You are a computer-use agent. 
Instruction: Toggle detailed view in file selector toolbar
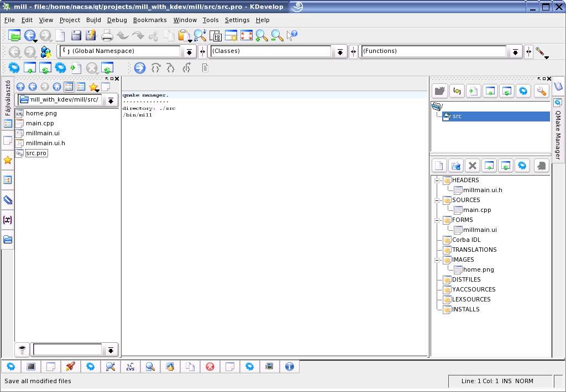pos(81,87)
